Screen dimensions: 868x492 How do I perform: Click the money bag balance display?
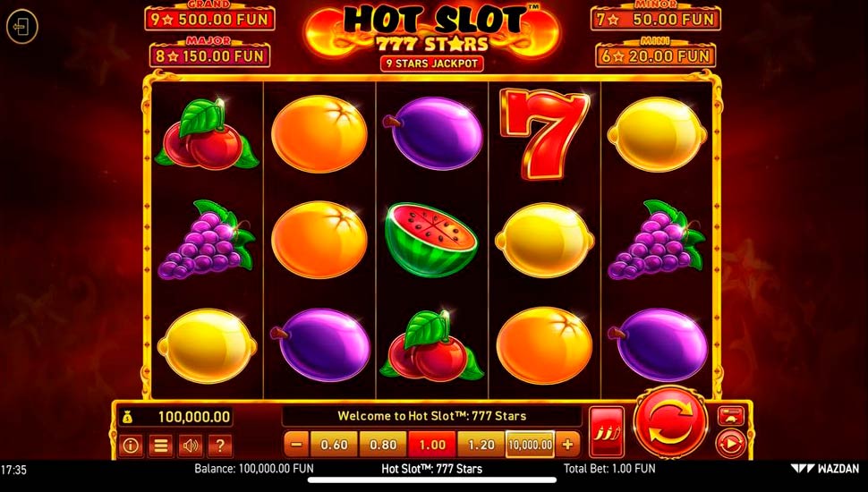[x=176, y=417]
